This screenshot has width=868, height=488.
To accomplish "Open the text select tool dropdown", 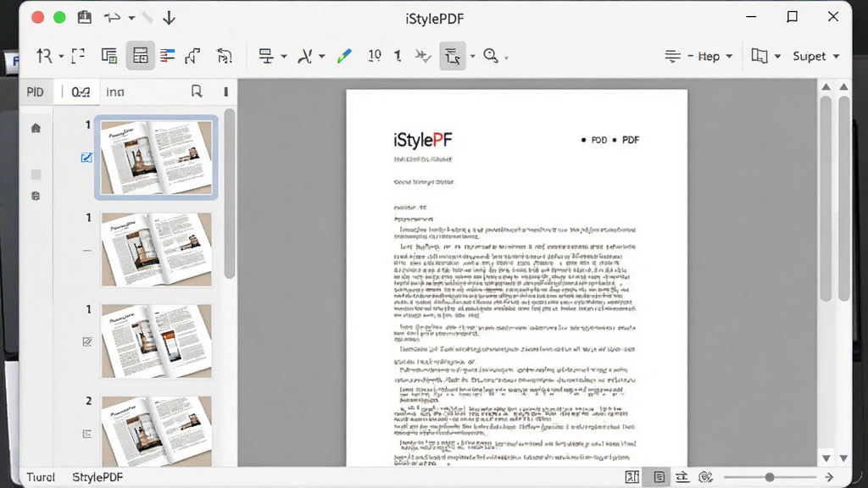I will point(472,57).
